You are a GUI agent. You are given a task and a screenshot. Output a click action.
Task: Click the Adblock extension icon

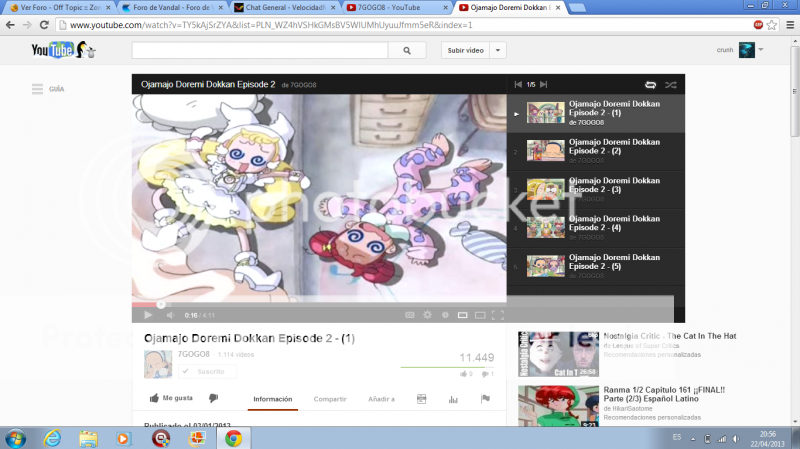pos(758,25)
